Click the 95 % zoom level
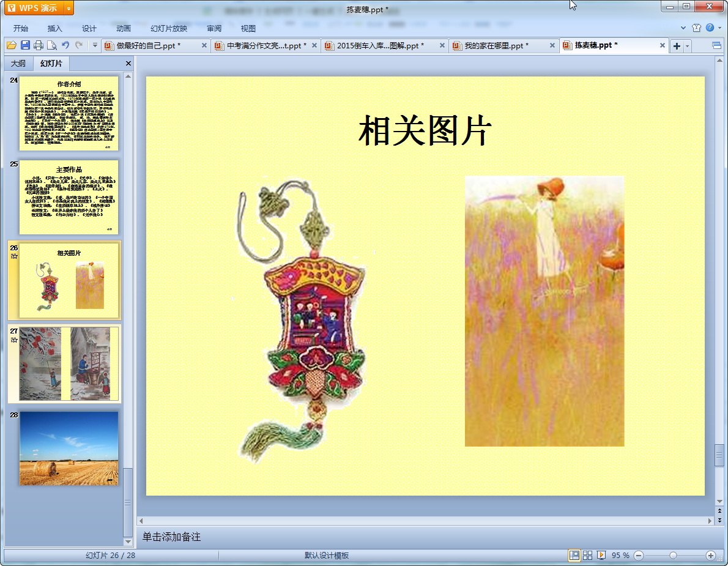The width and height of the screenshot is (728, 566). point(620,556)
